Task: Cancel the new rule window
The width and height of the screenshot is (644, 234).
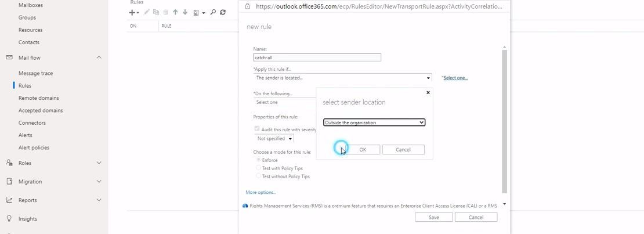Action: pyautogui.click(x=476, y=217)
